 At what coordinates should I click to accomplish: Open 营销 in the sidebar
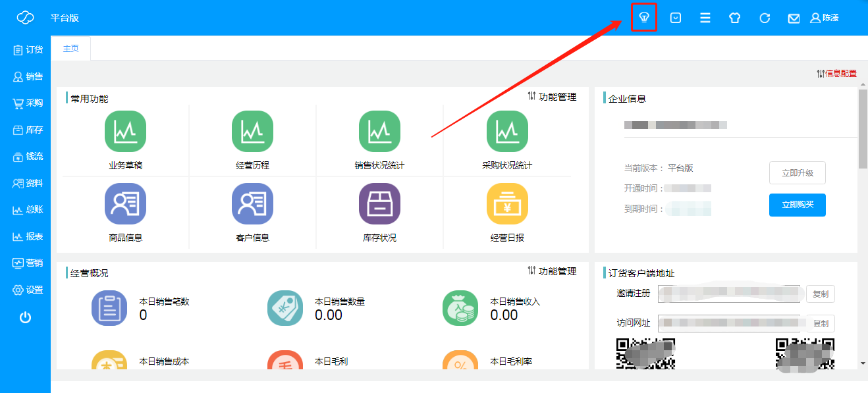(28, 263)
